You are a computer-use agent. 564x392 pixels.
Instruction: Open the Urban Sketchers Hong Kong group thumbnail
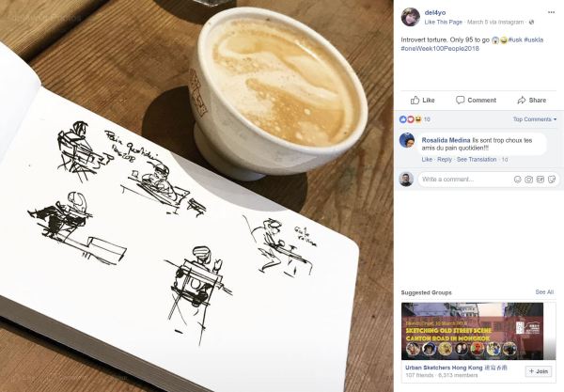(472, 331)
